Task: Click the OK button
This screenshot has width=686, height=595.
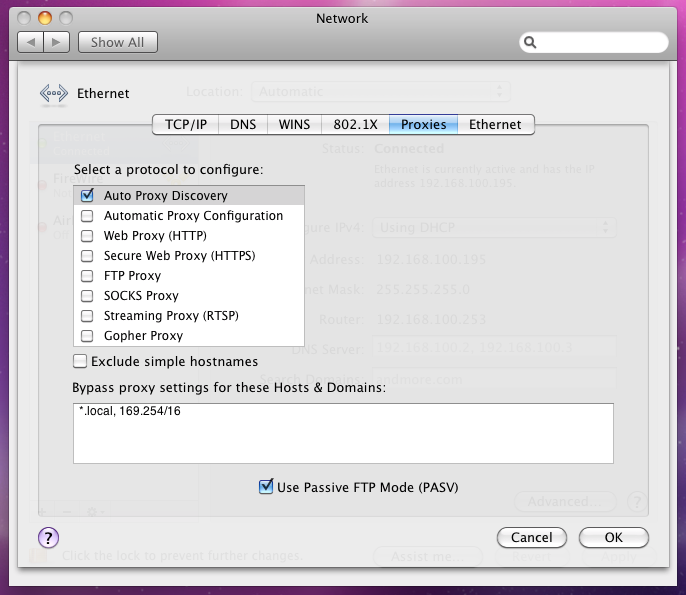Action: point(614,538)
